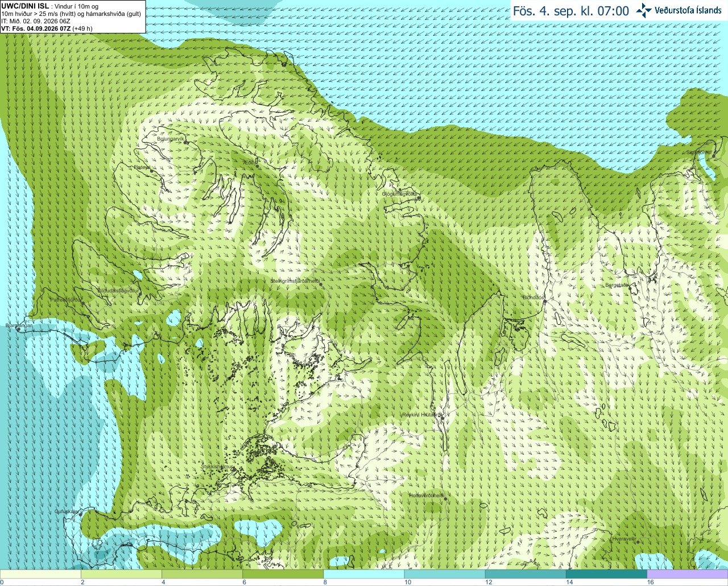Click the Hveravellir station marker
Image resolution: width=728 pixels, height=586 pixels.
pyautogui.click(x=638, y=542)
